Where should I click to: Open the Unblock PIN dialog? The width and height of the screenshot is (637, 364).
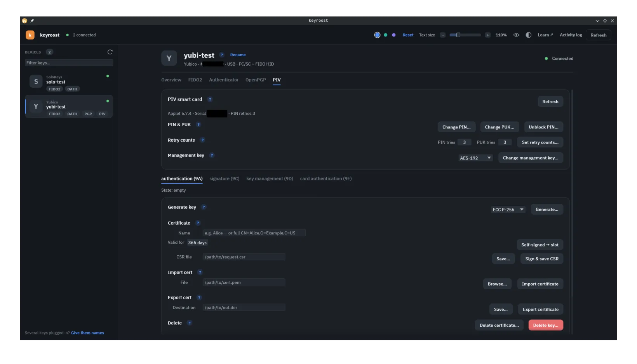tap(543, 127)
